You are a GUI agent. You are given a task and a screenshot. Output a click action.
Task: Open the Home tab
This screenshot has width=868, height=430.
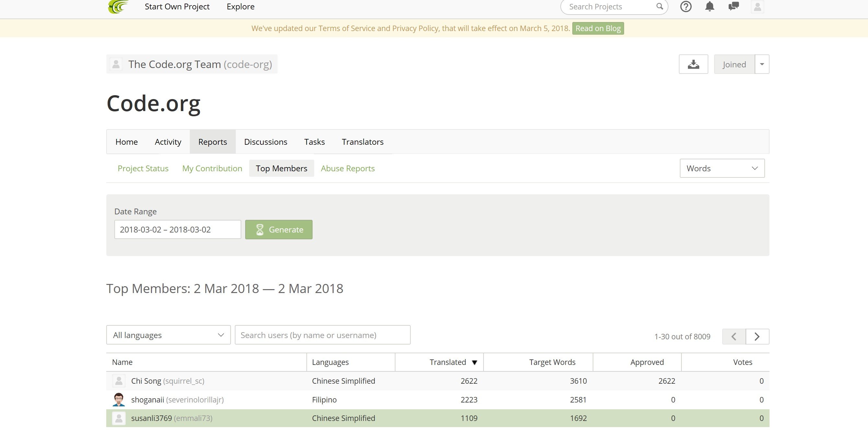pyautogui.click(x=126, y=142)
